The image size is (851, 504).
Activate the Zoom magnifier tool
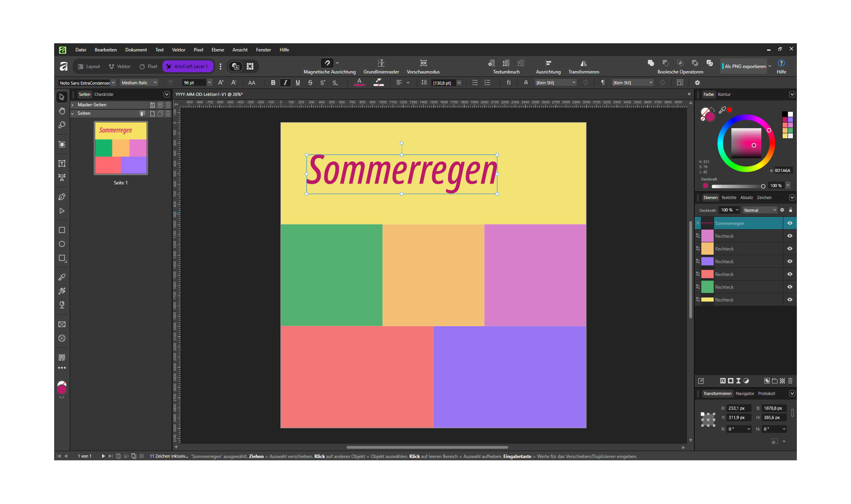click(x=62, y=125)
